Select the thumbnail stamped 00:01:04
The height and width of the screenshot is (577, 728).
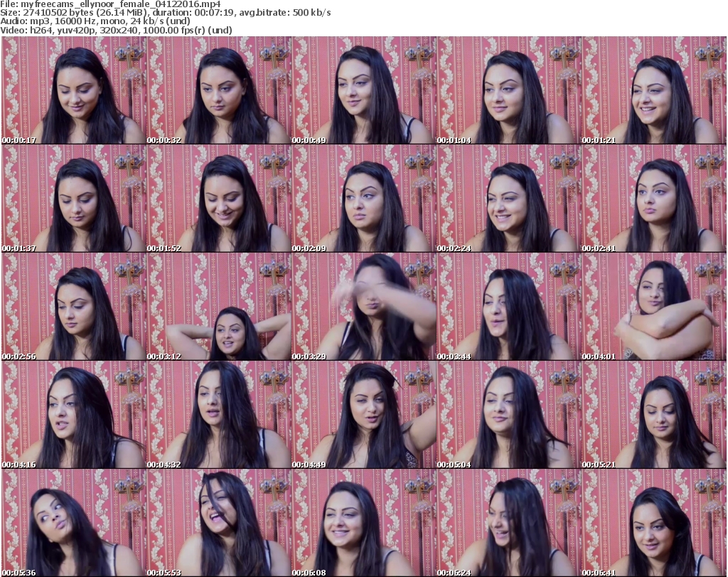pyautogui.click(x=508, y=90)
